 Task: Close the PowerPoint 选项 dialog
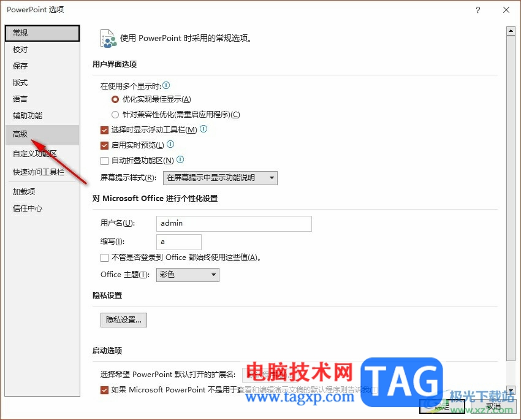tap(506, 10)
